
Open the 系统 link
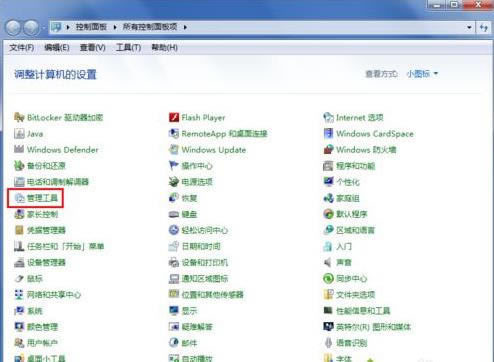tap(35, 311)
